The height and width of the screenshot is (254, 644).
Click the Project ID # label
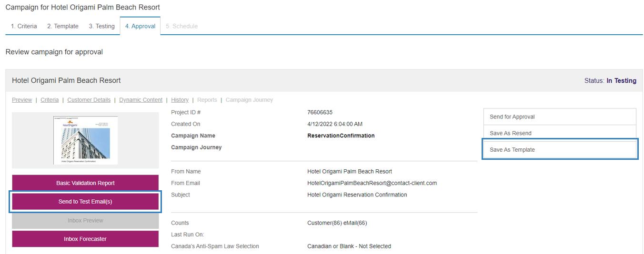(186, 112)
